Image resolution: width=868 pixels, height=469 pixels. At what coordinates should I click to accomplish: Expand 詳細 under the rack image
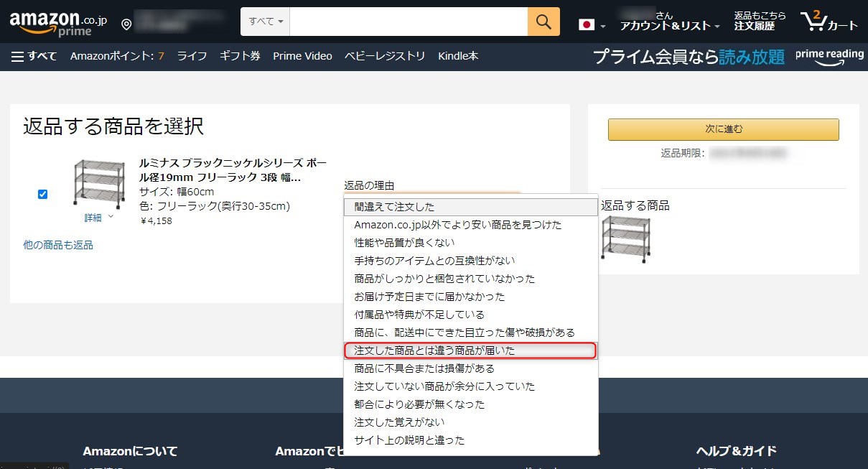click(99, 218)
